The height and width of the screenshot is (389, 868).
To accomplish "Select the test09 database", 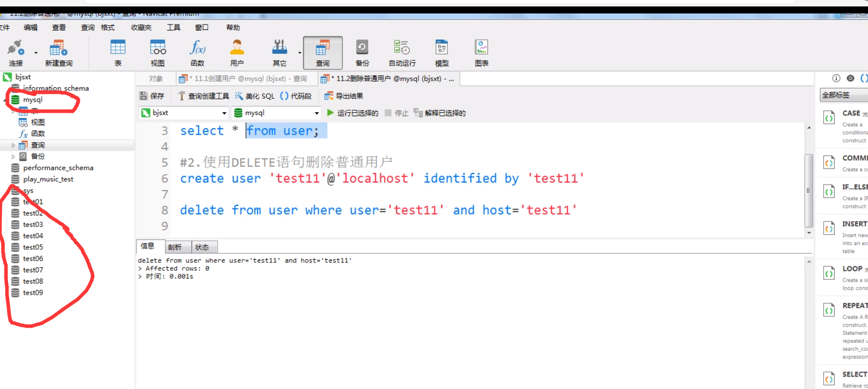I will click(x=33, y=293).
